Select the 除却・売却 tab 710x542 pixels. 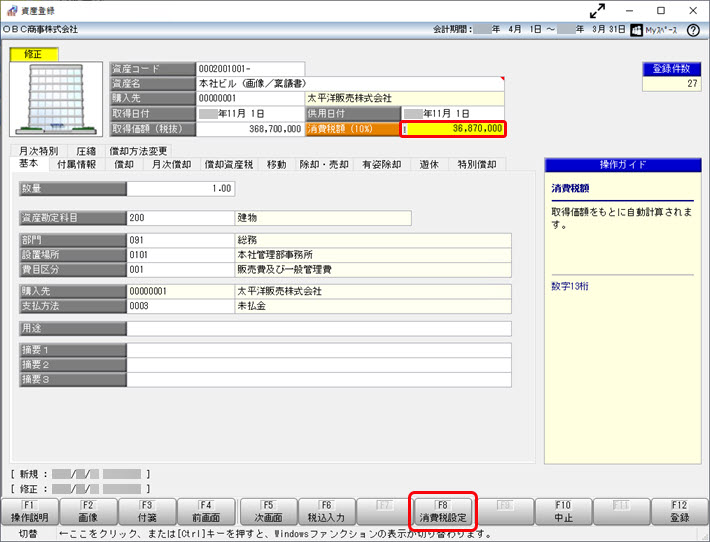pos(324,164)
